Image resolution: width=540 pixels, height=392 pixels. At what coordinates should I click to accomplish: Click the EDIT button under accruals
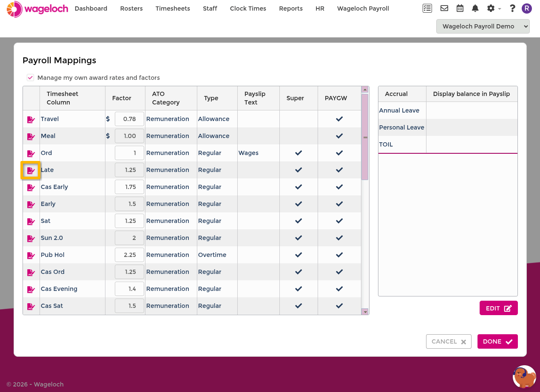(498, 308)
